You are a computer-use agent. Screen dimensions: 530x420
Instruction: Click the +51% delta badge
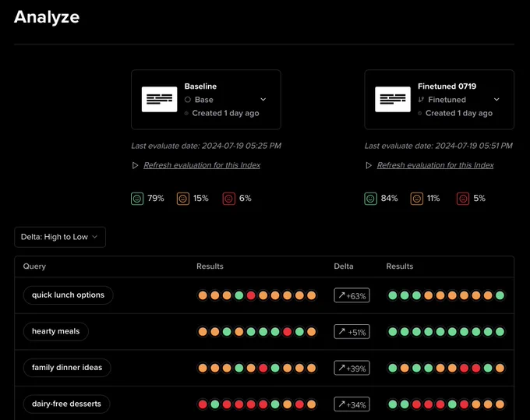(352, 332)
